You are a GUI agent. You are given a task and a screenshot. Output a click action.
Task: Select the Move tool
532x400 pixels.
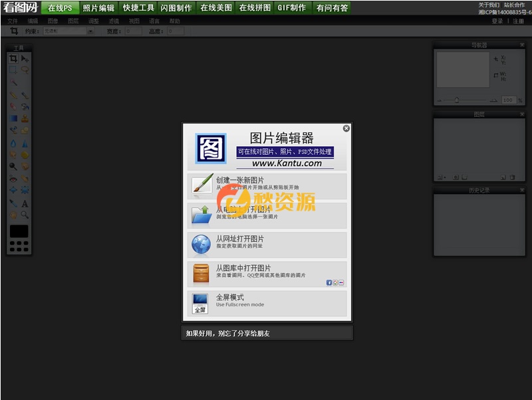pyautogui.click(x=25, y=58)
